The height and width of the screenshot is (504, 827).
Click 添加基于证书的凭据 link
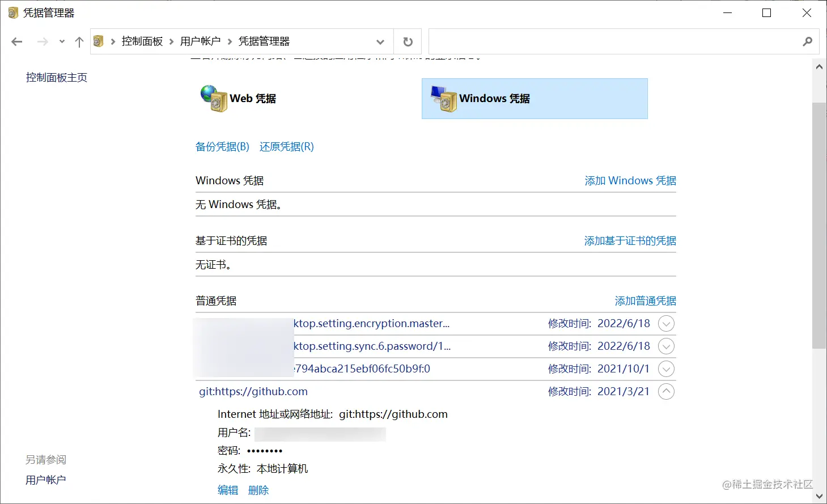(630, 241)
